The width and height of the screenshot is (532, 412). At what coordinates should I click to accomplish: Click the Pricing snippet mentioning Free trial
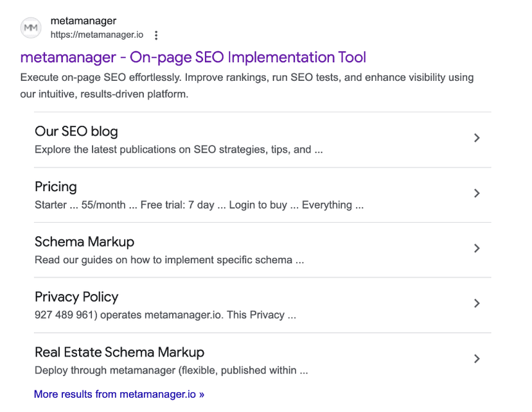[199, 205]
